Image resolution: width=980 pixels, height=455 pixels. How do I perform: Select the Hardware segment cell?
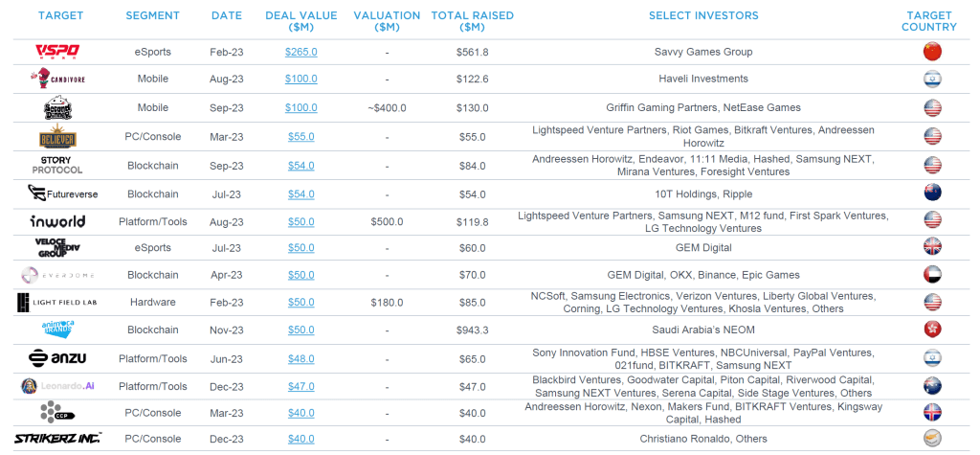(152, 303)
